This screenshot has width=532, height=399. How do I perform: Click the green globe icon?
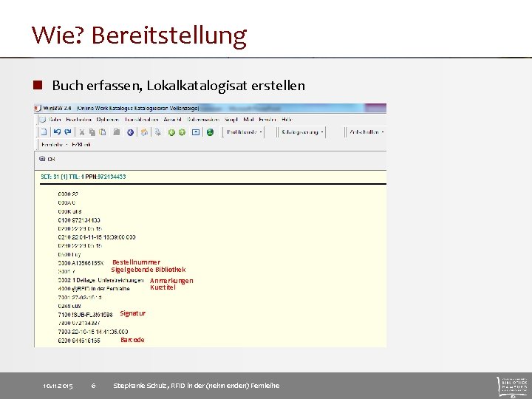coord(210,132)
